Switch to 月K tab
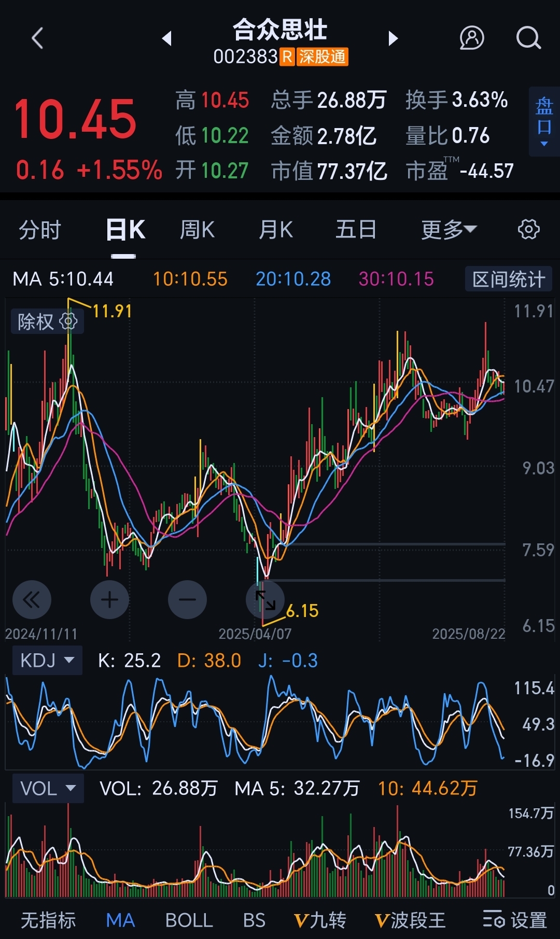This screenshot has height=939, width=560. click(x=276, y=229)
